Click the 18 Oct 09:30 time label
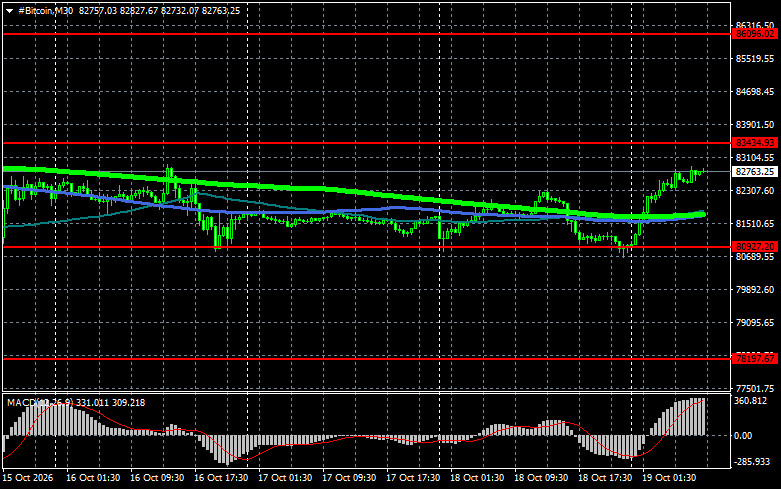Image resolution: width=781 pixels, height=489 pixels. [x=541, y=478]
